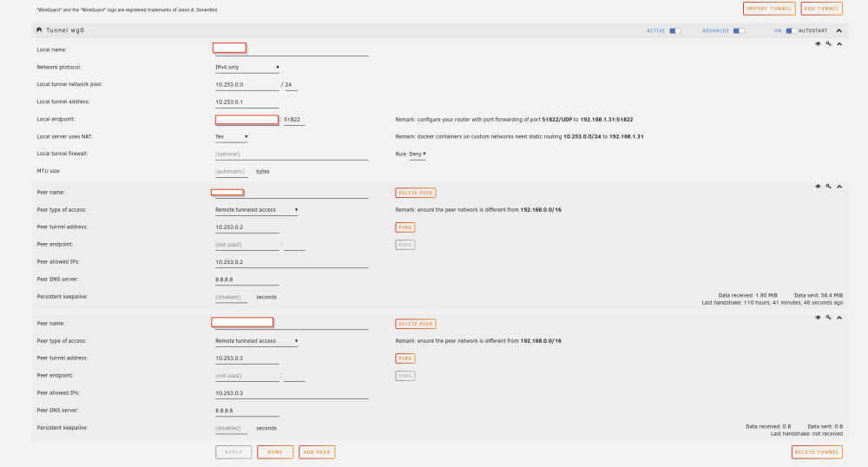Ping the 10.253.0.2 peer tunnel address

(405, 227)
